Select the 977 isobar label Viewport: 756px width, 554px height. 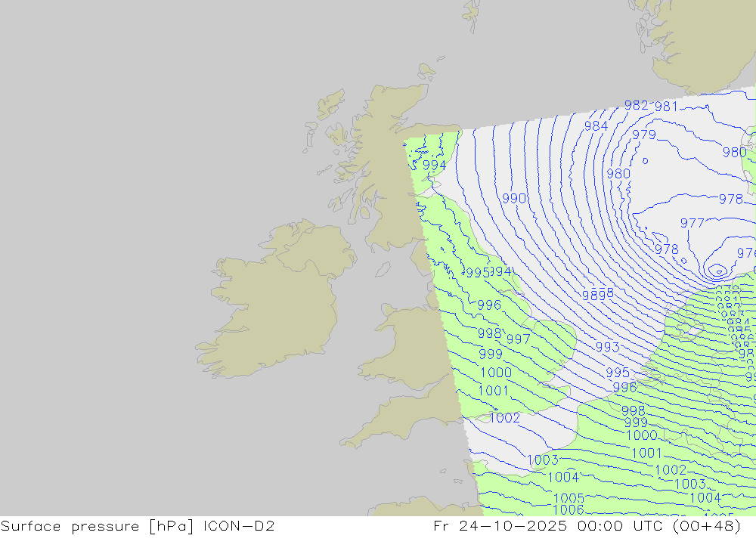pyautogui.click(x=692, y=223)
